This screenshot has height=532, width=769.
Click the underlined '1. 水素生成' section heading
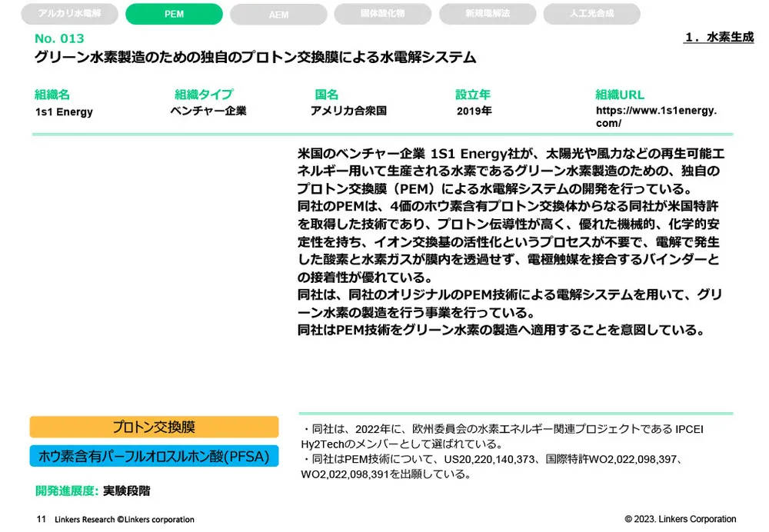pyautogui.click(x=718, y=37)
